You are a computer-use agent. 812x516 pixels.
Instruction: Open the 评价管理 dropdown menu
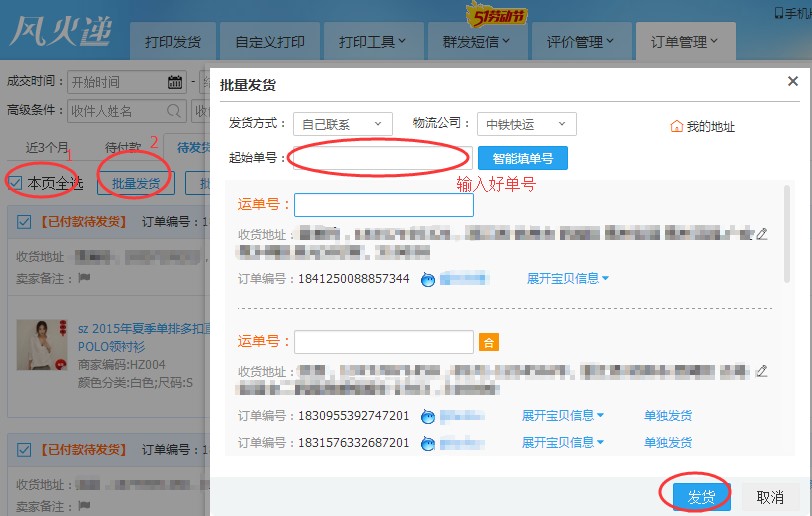pos(581,41)
